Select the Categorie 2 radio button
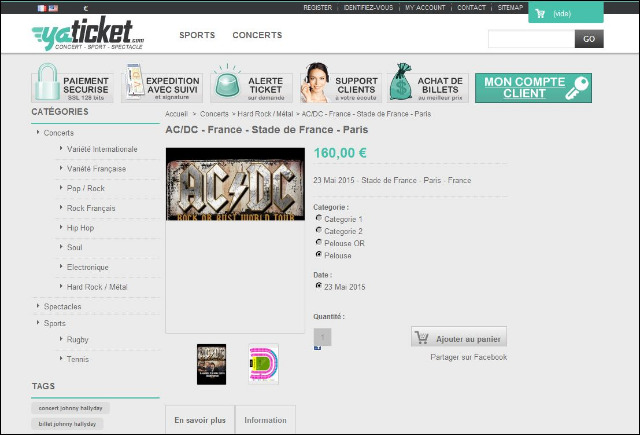The image size is (640, 435). pyautogui.click(x=319, y=230)
